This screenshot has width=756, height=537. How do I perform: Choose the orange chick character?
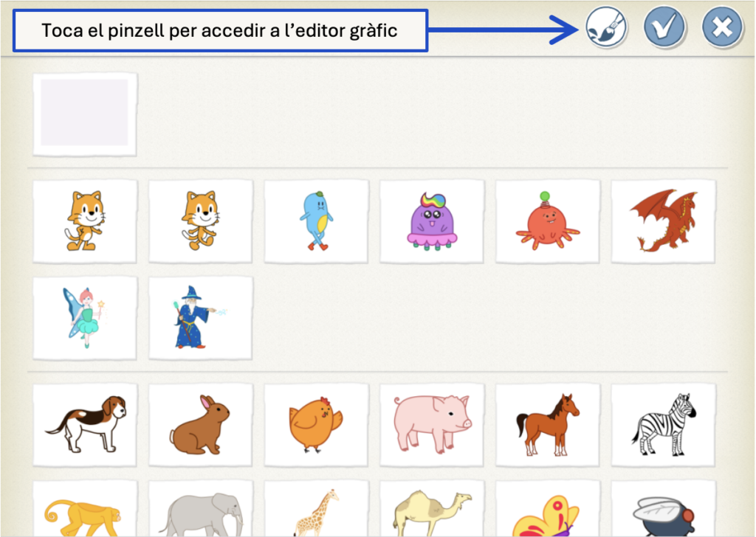click(316, 425)
